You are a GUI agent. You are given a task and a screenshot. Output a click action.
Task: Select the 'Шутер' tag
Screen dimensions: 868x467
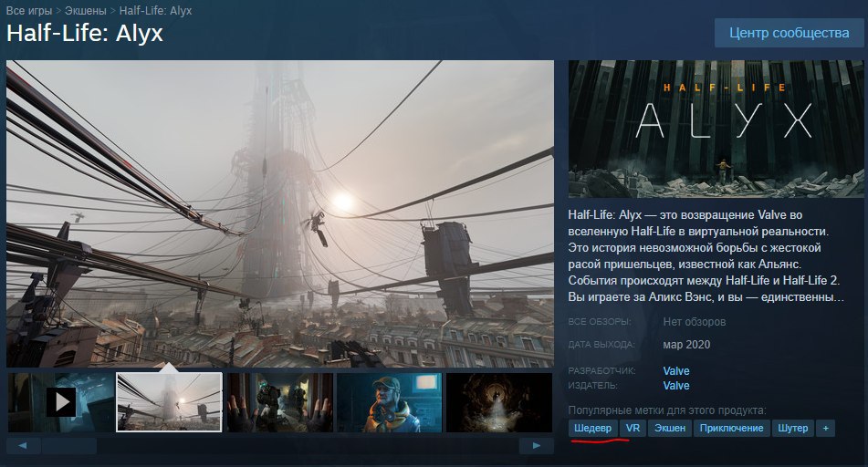point(793,428)
